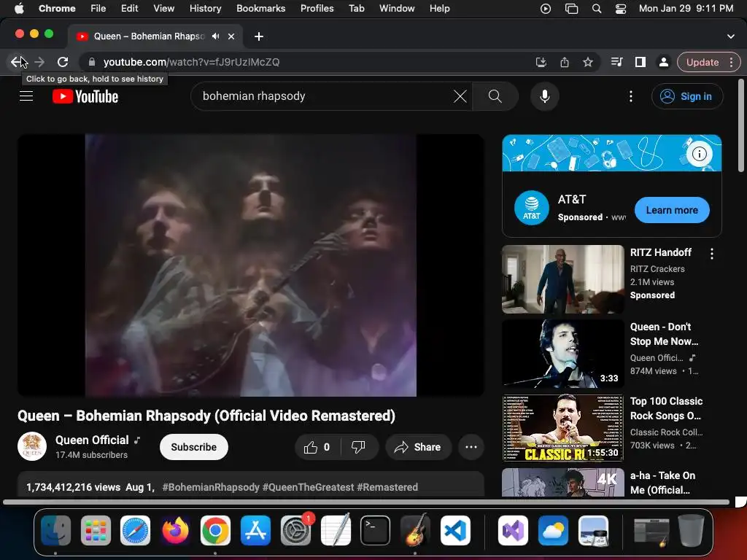Click the #QueenTheGreatest hashtag

pos(309,487)
